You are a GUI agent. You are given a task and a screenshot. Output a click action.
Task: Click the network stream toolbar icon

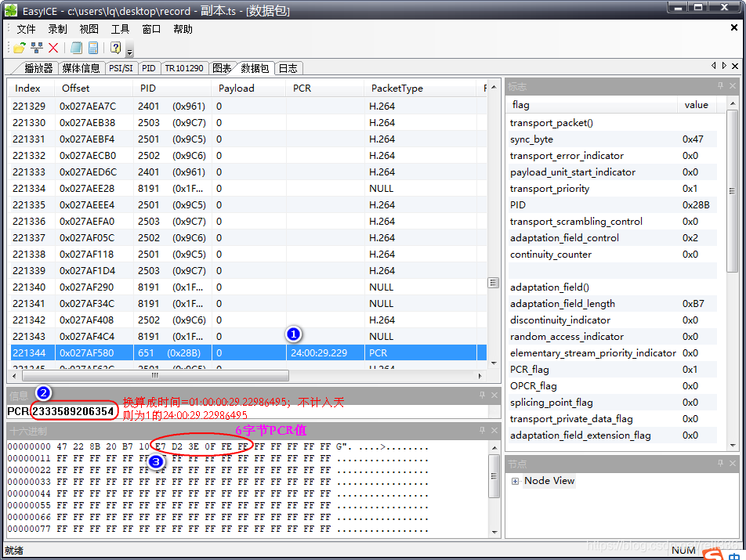click(x=37, y=48)
